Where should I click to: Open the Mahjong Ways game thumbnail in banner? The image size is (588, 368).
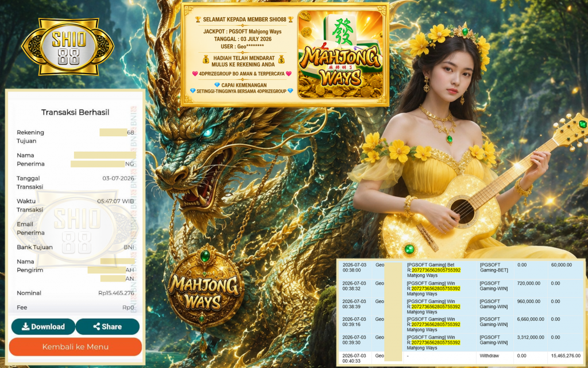point(341,55)
